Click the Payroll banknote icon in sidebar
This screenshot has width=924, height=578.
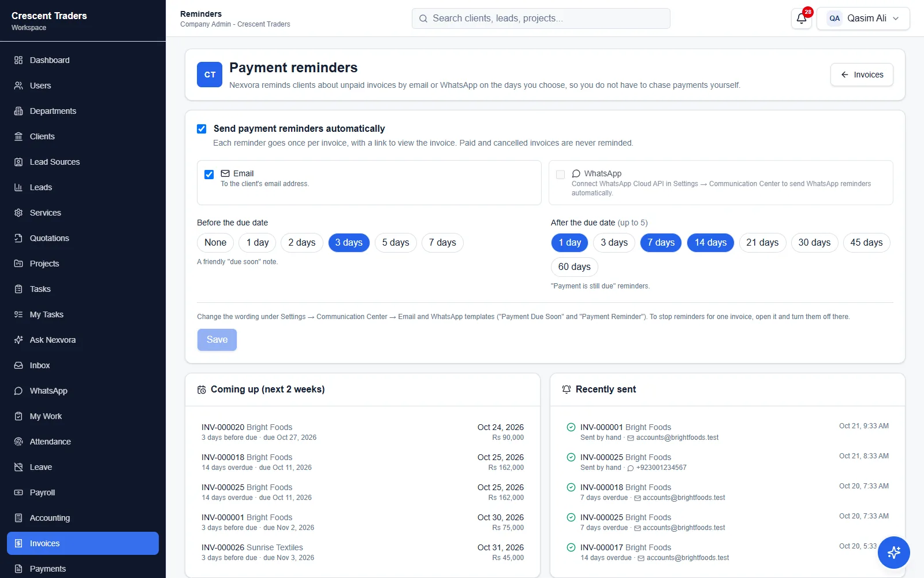(x=18, y=492)
